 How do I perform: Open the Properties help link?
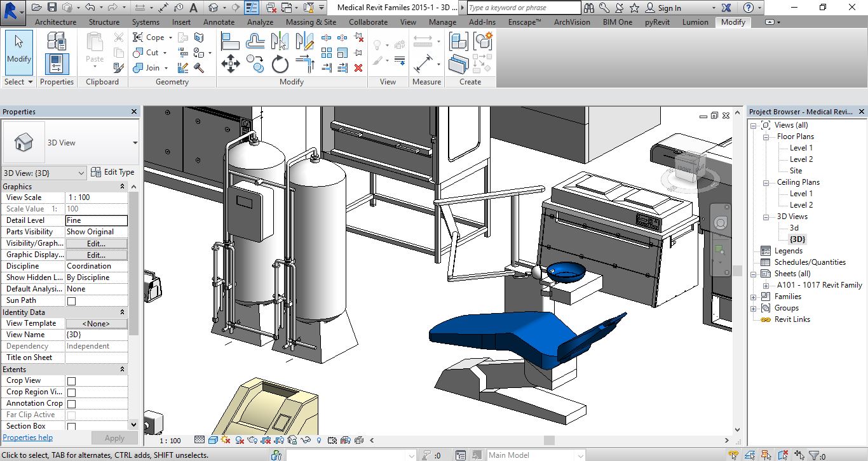coord(27,438)
